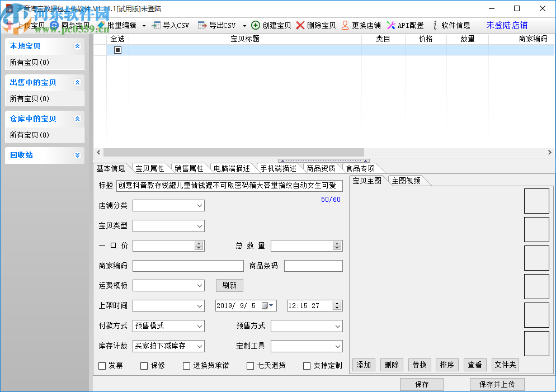Click the scrollbar right arrow in item list
556x392 pixels.
(x=550, y=153)
